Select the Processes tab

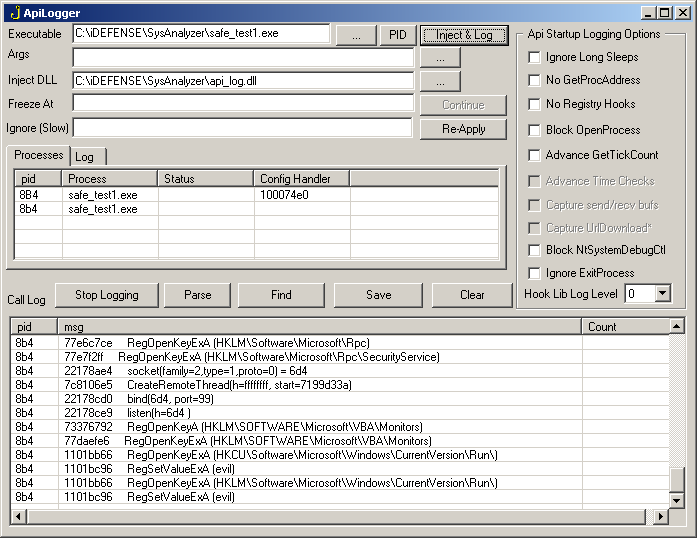pos(38,155)
